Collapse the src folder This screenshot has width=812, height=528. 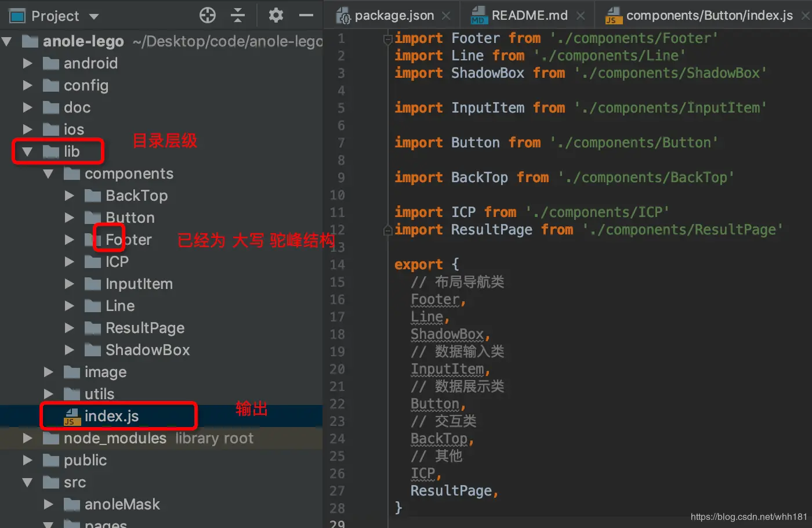coord(27,482)
